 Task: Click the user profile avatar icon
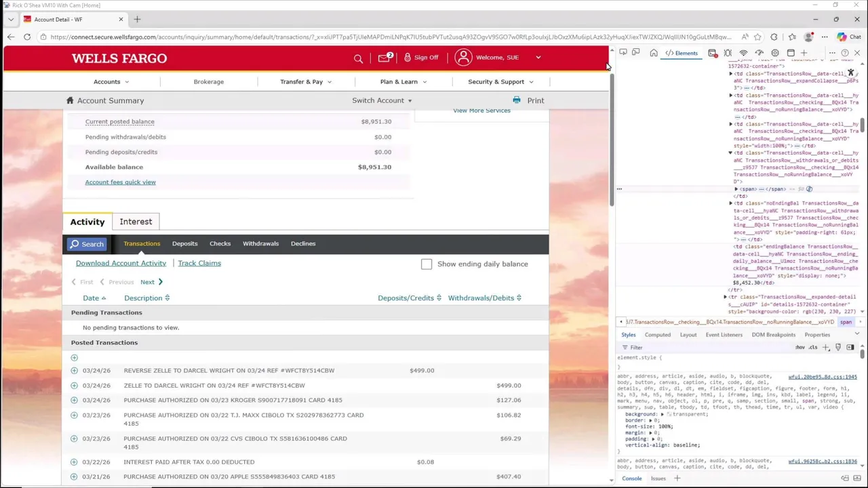[x=463, y=58]
